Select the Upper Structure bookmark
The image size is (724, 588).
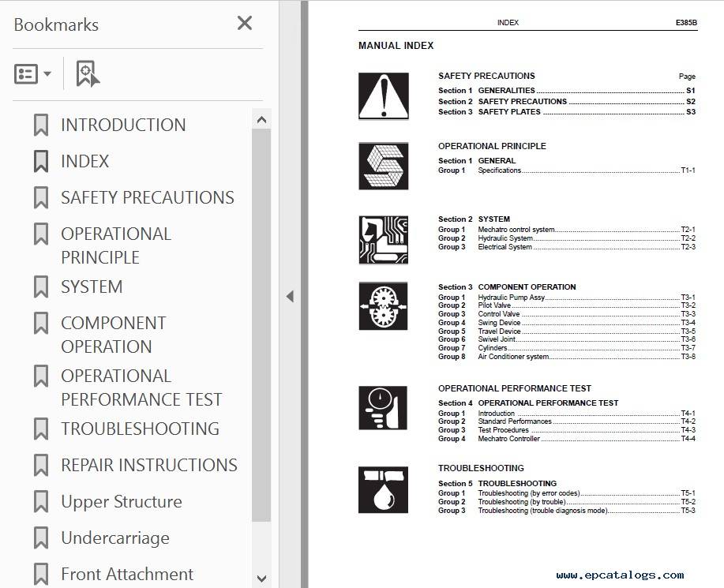pyautogui.click(x=122, y=502)
